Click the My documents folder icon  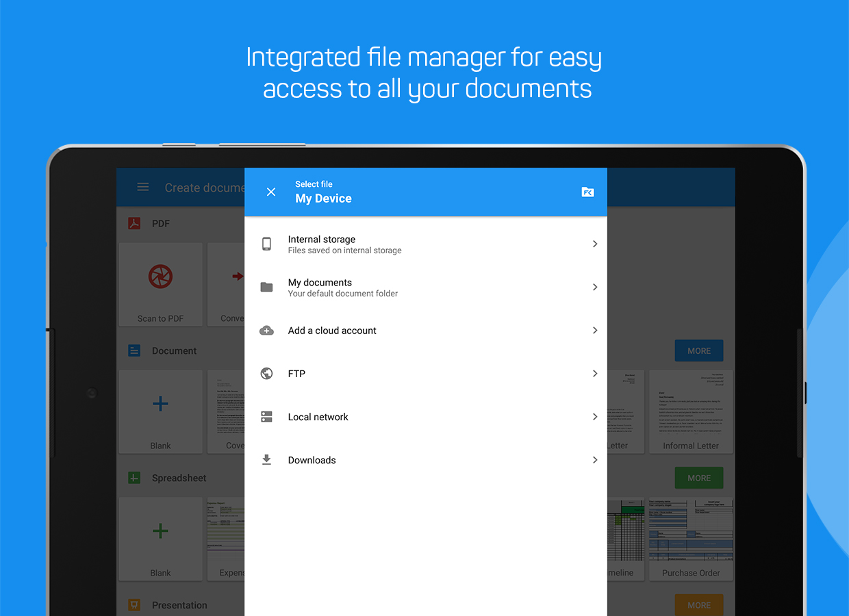(x=267, y=287)
